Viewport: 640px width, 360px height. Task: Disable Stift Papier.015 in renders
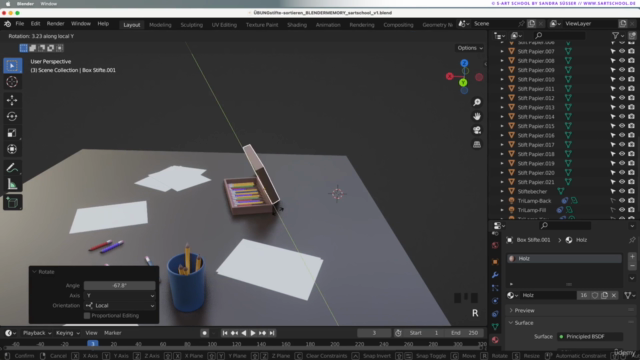point(631,126)
